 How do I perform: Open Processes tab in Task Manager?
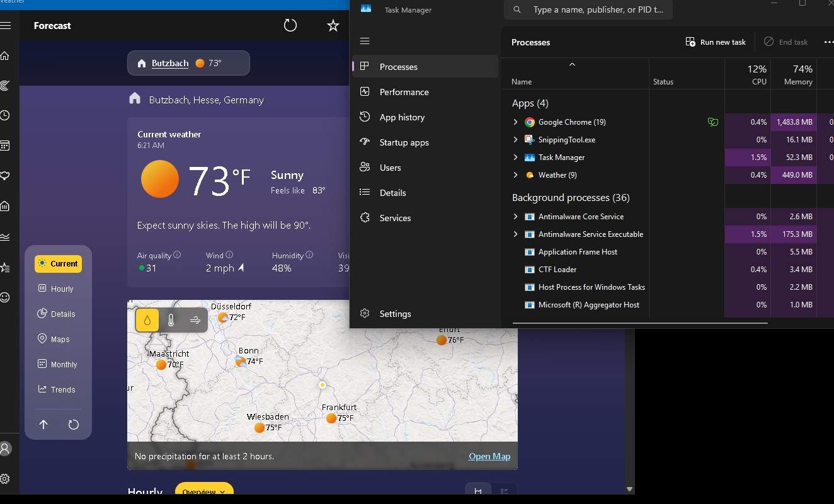[425, 67]
